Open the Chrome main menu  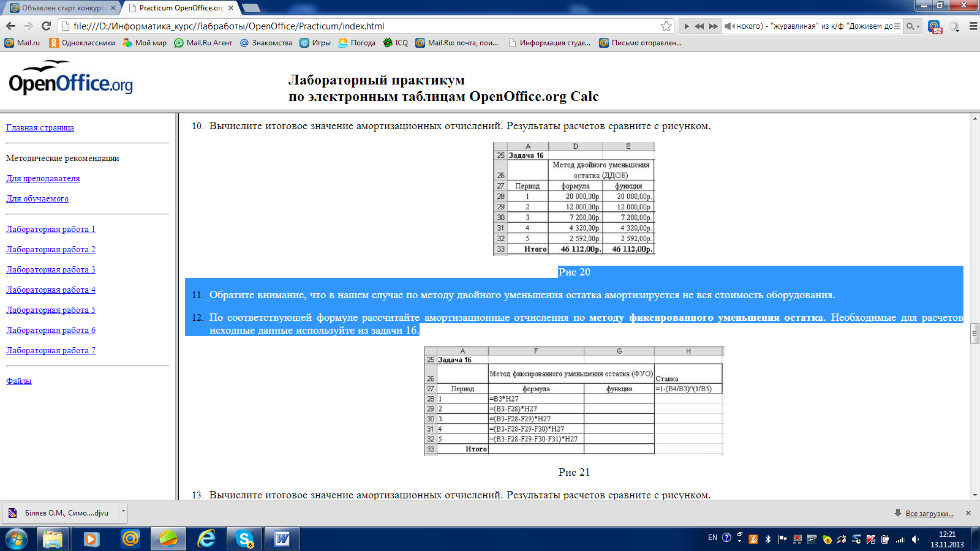(973, 26)
